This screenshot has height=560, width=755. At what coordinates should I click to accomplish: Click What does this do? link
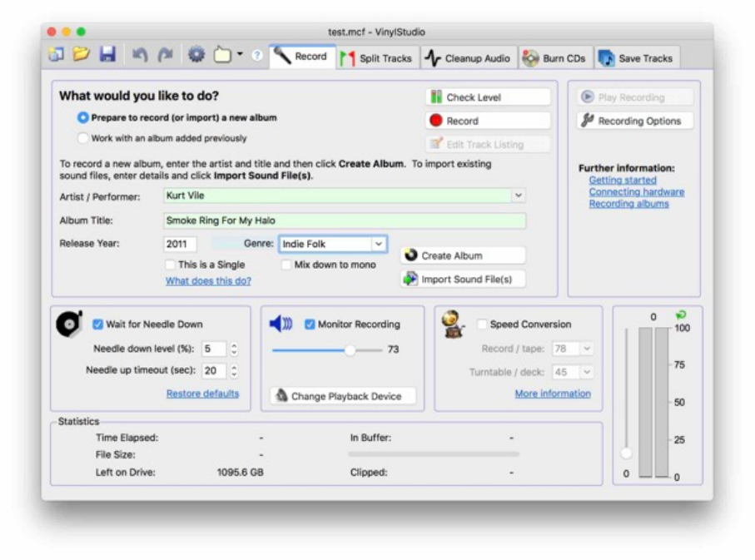[x=208, y=280]
